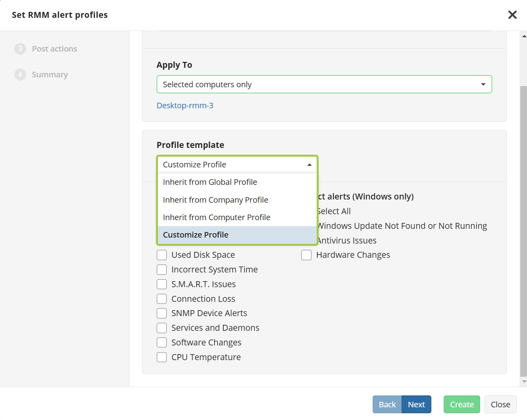Image resolution: width=527 pixels, height=420 pixels.
Task: Click the Next button
Action: [x=416, y=405]
